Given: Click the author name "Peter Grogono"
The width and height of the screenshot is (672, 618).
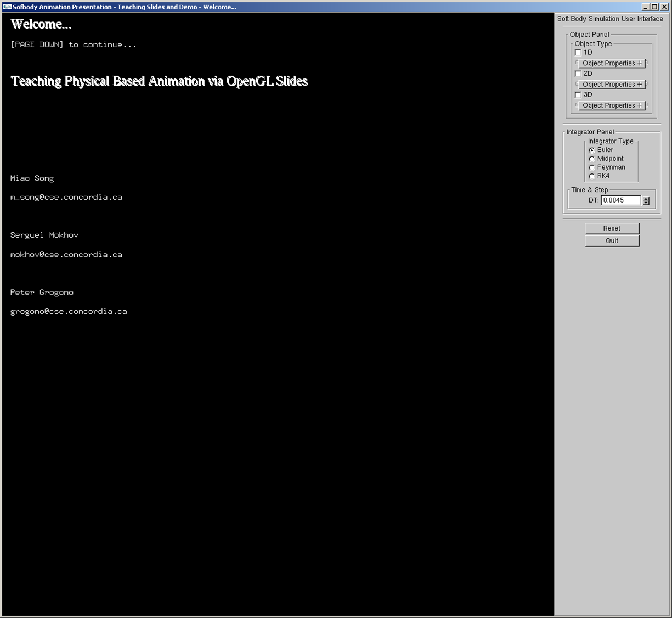Looking at the screenshot, I should (x=42, y=293).
